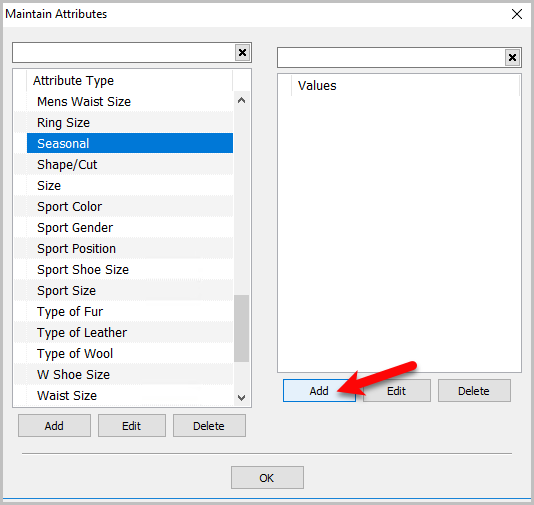Pick the Sport Color row
Viewport: 534px width, 505px height.
point(130,207)
